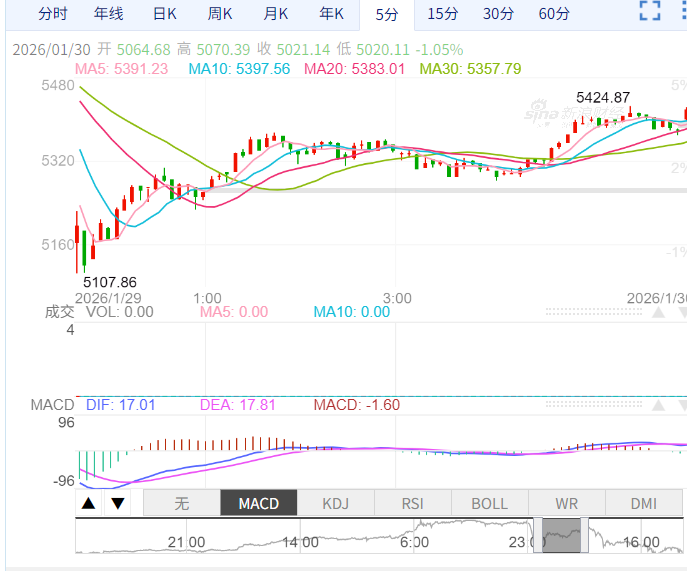
Task: Enable the BOLL indicator
Action: tap(489, 503)
